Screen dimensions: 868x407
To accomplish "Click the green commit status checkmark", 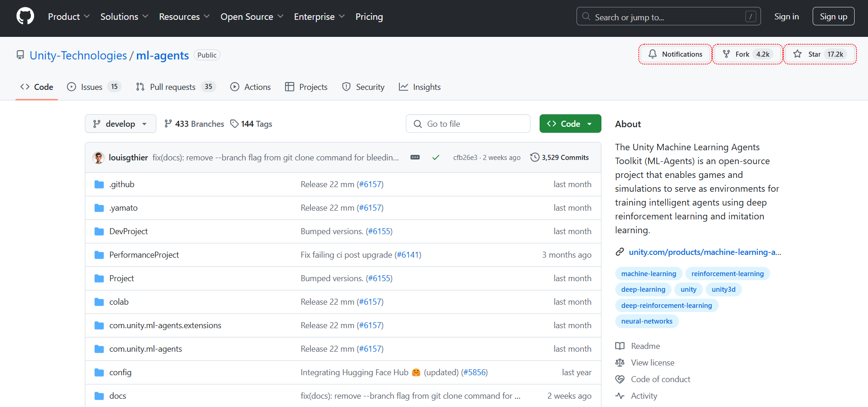I will 435,158.
